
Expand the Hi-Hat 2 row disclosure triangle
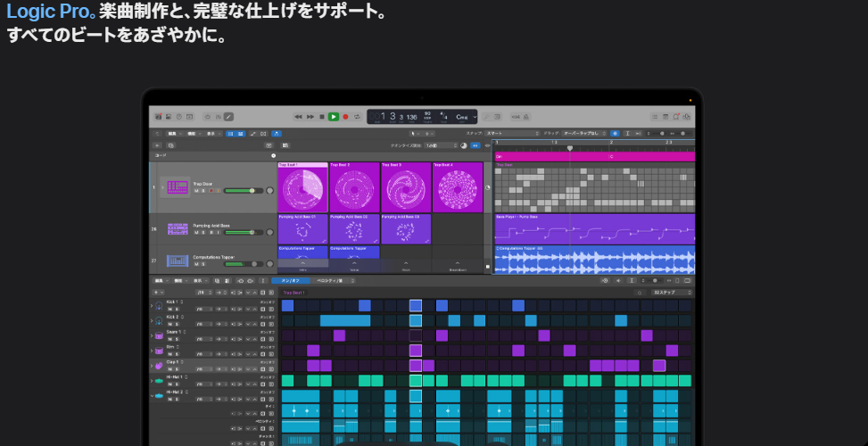pyautogui.click(x=152, y=394)
